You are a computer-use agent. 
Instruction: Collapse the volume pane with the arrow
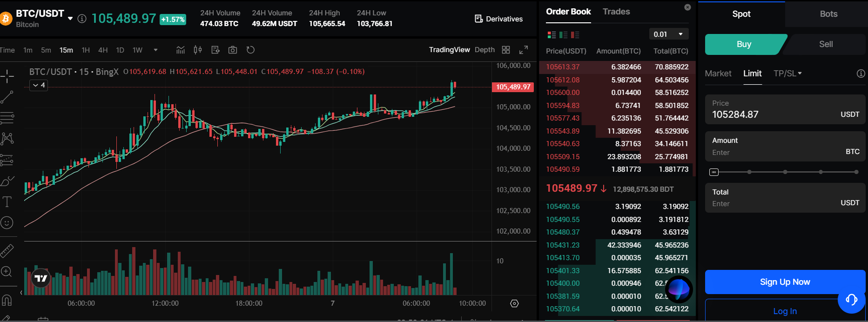(21, 293)
